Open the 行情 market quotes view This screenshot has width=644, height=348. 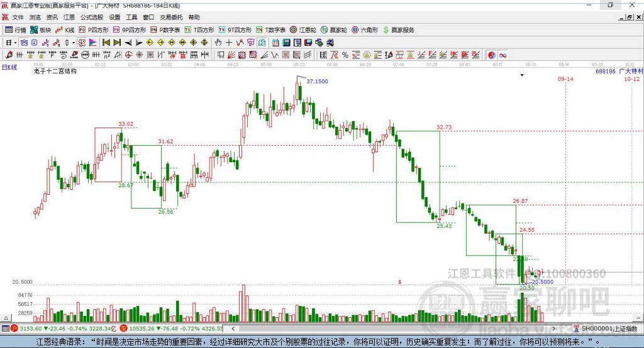point(15,30)
